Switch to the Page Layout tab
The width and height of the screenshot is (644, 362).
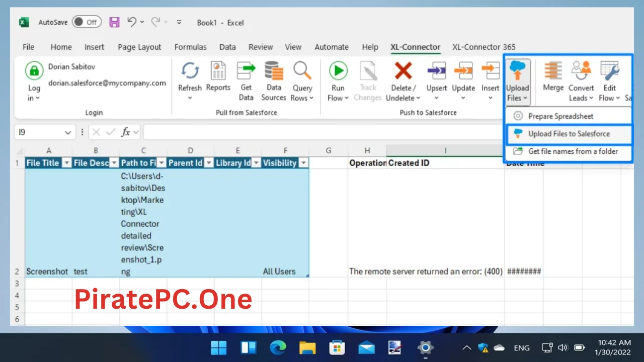coord(139,47)
